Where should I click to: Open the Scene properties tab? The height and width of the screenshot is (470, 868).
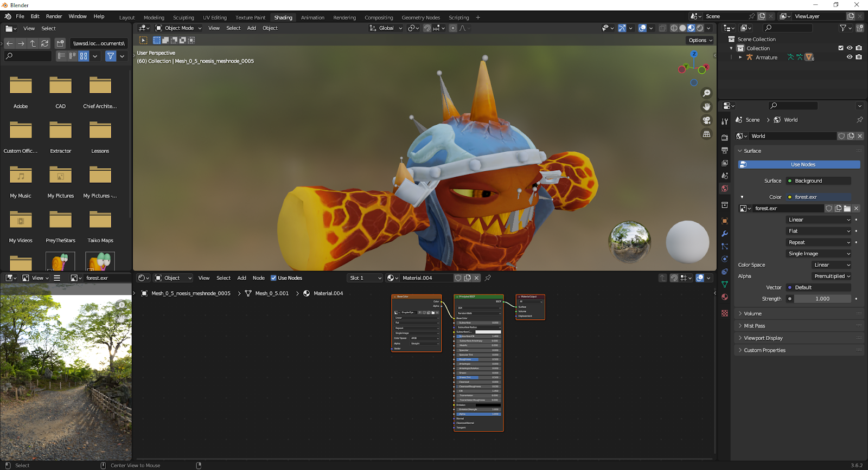[725, 176]
